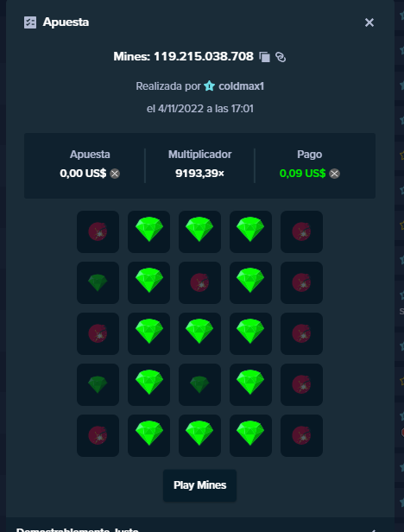The image size is (404, 532).
Task: Open coldmax1's user profile
Action: (x=241, y=86)
